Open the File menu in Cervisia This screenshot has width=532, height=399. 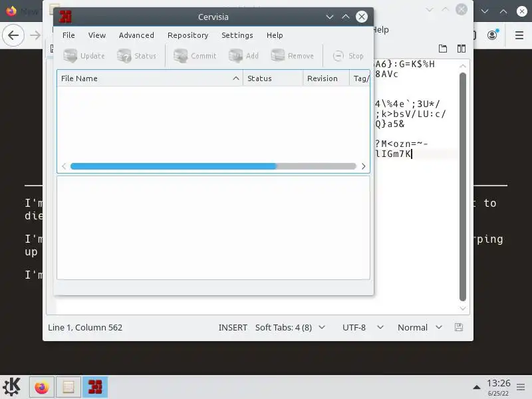point(68,35)
